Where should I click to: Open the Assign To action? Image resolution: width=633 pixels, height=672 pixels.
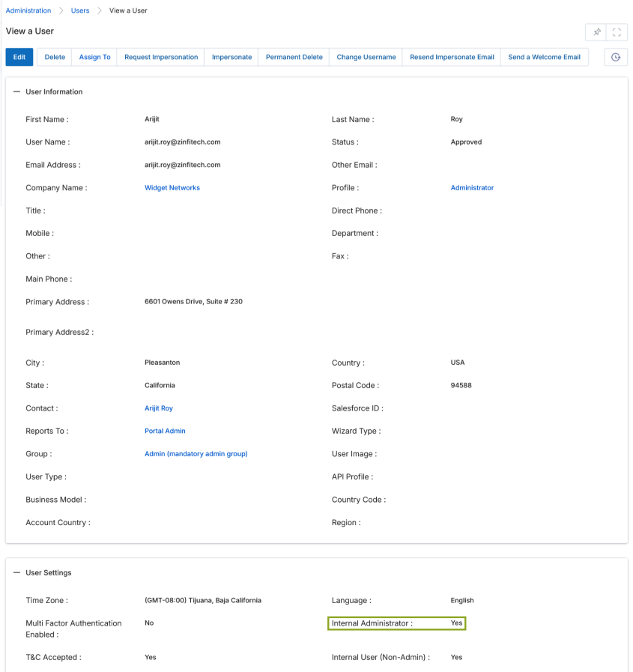coord(94,57)
